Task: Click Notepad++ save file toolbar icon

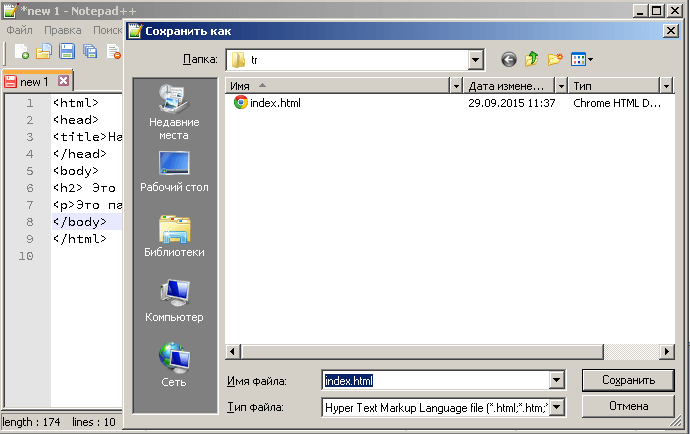Action: coord(66,52)
